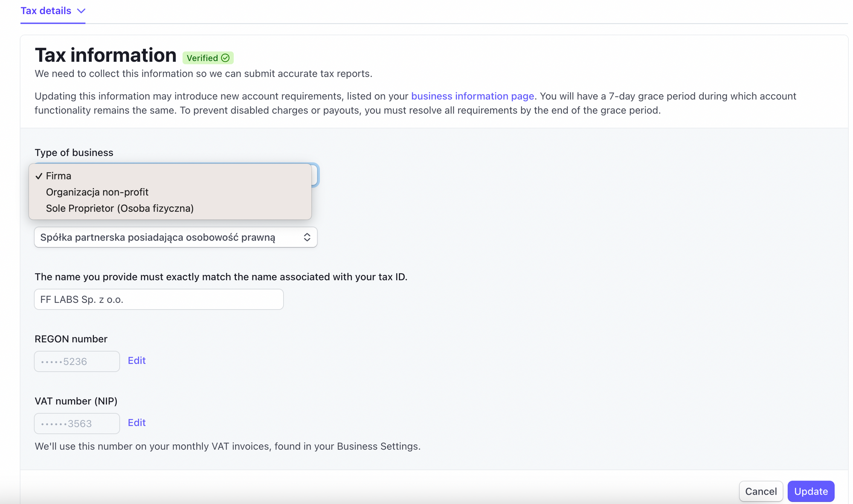Click Update to save tax information
This screenshot has width=853, height=504.
point(811,491)
